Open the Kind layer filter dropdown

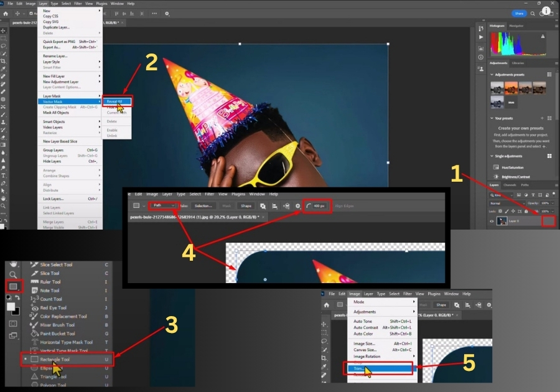click(501, 195)
